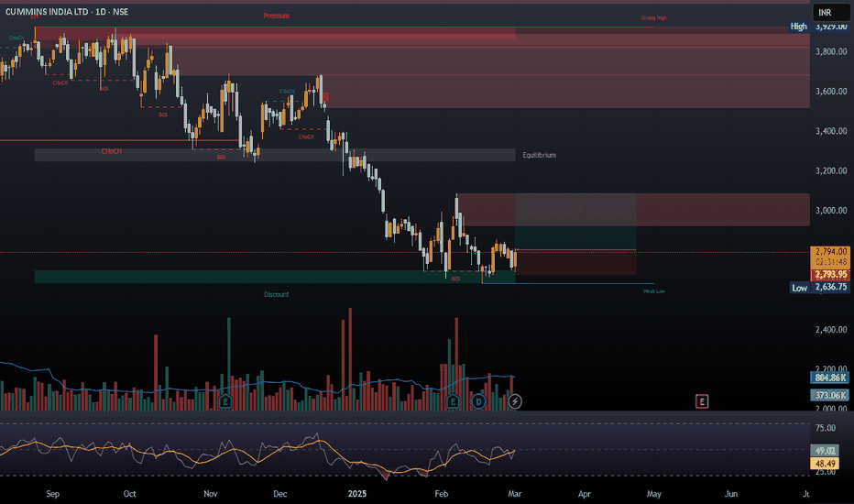Click the 2,400.00 price axis label
This screenshot has width=854, height=504.
point(831,330)
